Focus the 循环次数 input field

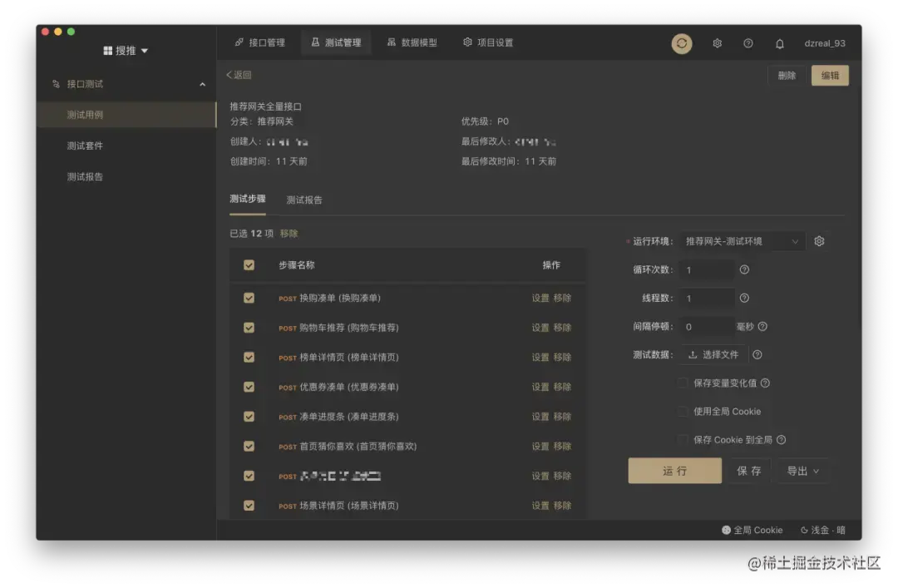coord(707,270)
